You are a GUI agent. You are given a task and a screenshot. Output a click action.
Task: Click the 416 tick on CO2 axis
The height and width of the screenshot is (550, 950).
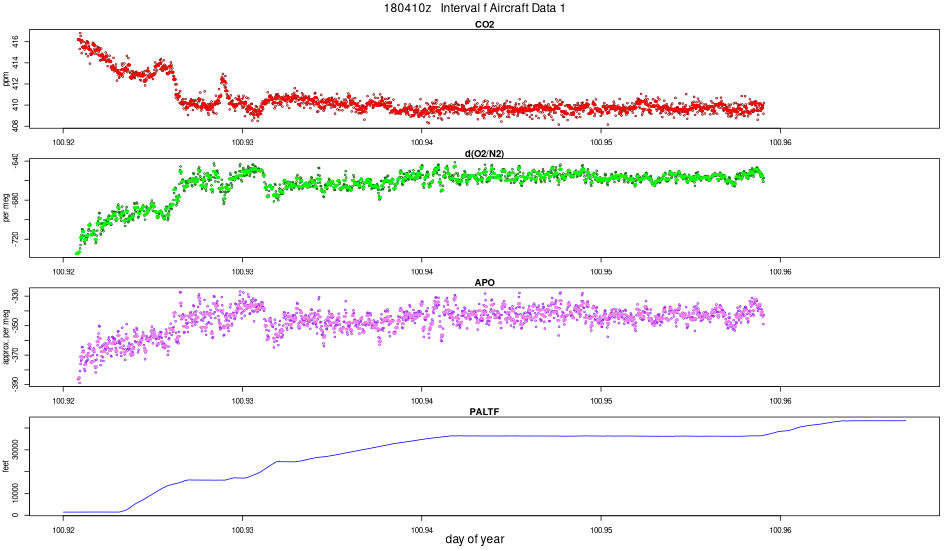(16, 41)
